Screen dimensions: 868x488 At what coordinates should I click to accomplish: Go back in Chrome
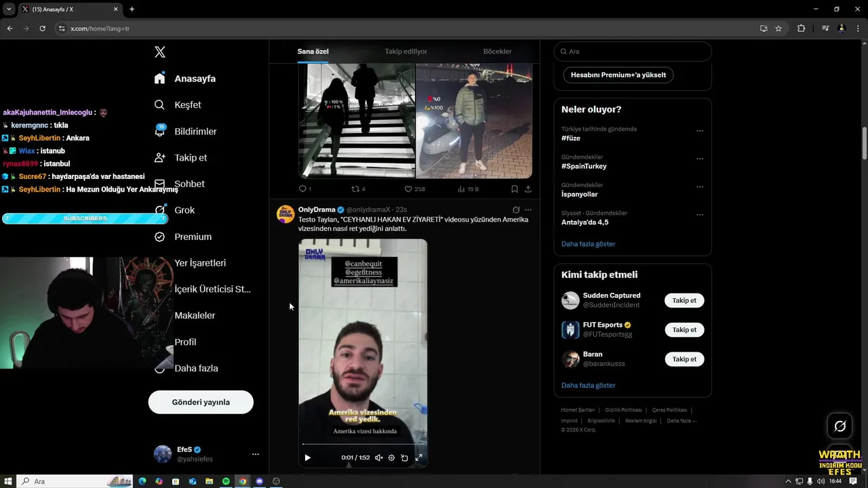point(9,28)
